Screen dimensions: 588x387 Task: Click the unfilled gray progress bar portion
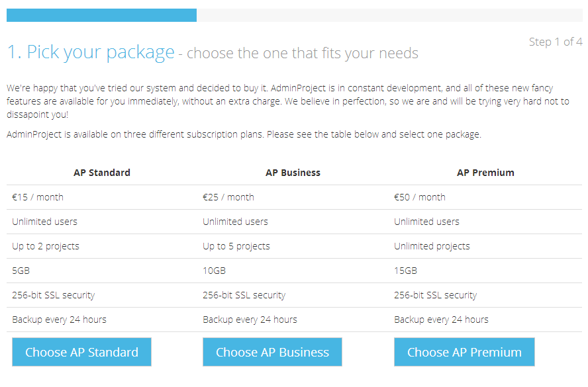(x=389, y=15)
